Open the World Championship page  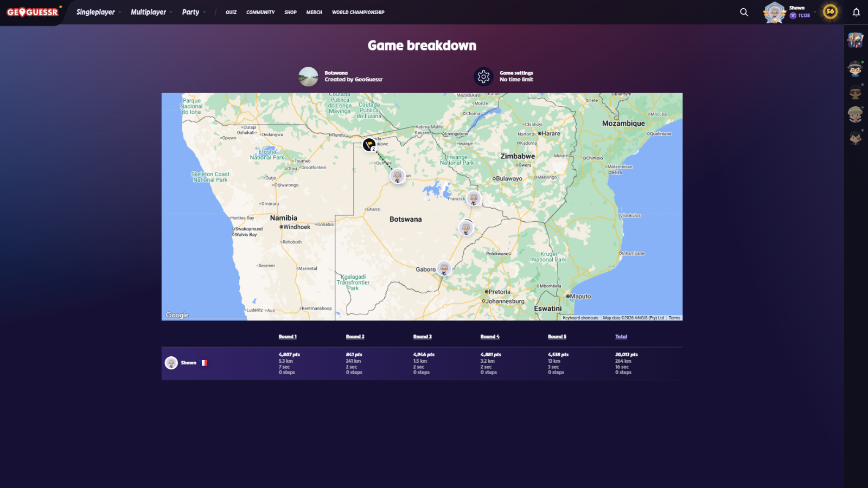click(x=358, y=12)
